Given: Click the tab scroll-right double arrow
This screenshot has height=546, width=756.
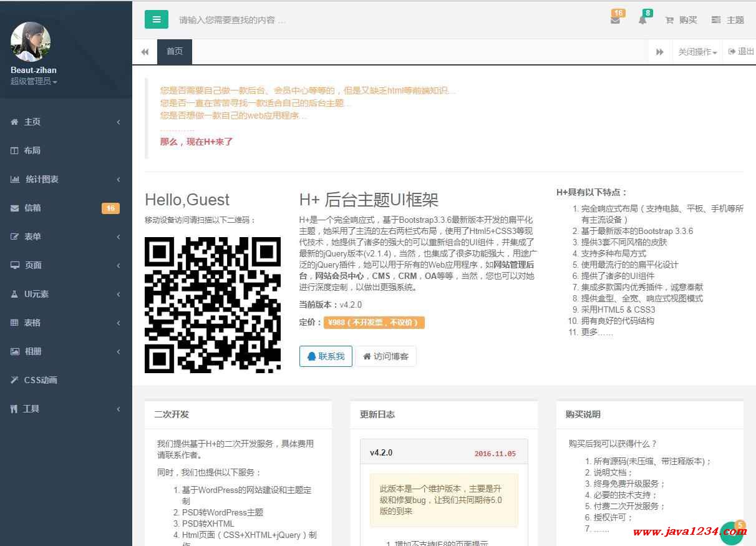Looking at the screenshot, I should (x=660, y=52).
